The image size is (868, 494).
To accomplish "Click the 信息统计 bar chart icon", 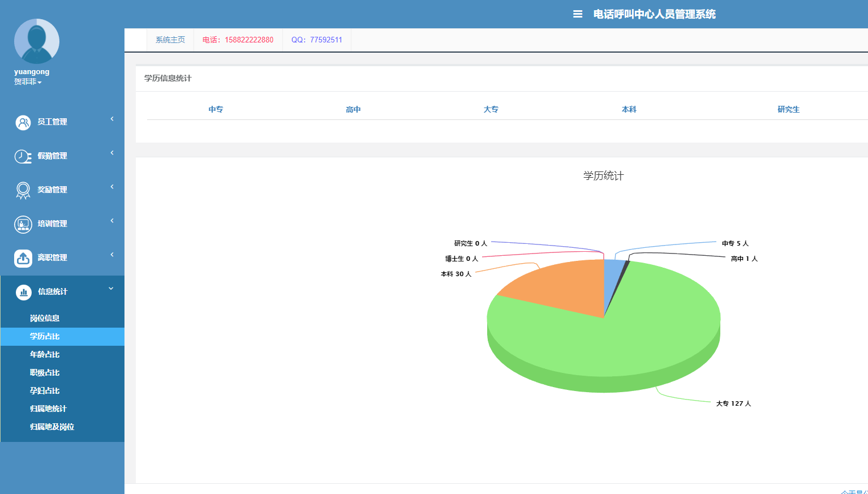I will click(x=23, y=292).
